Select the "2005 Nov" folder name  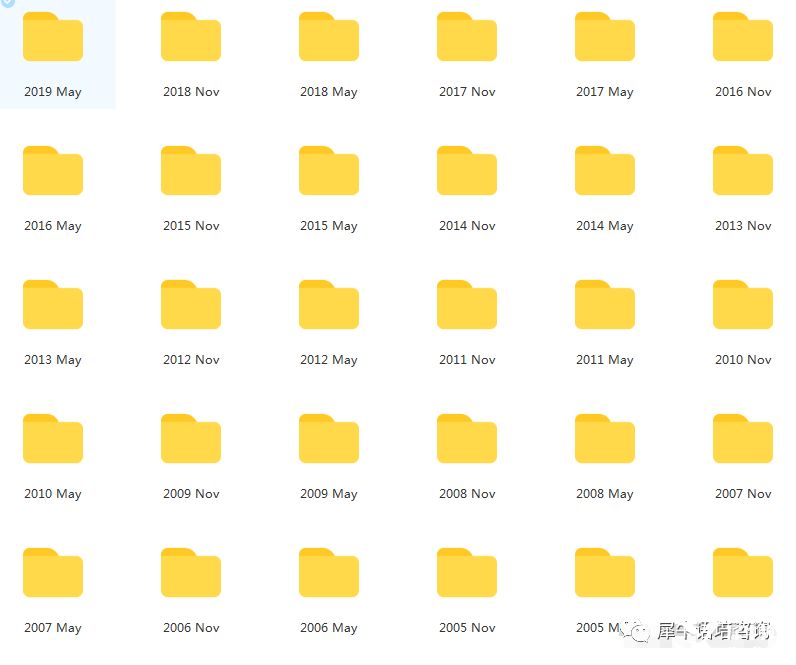click(x=467, y=628)
